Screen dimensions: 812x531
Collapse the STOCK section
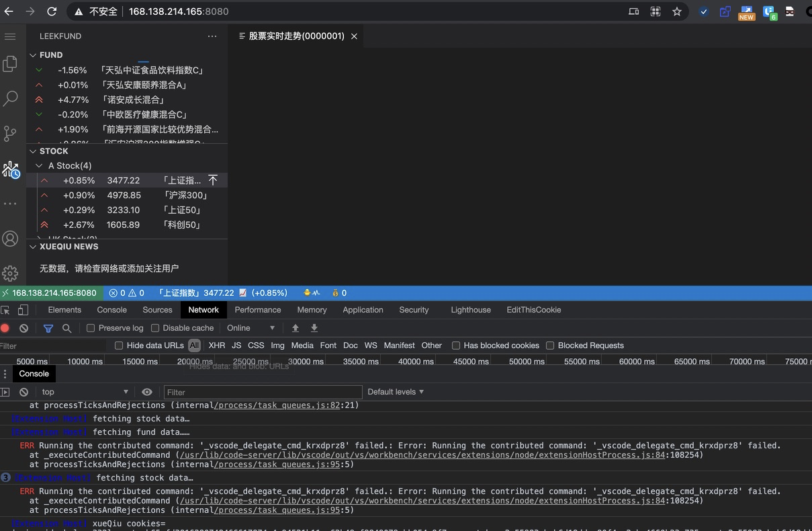coord(33,151)
